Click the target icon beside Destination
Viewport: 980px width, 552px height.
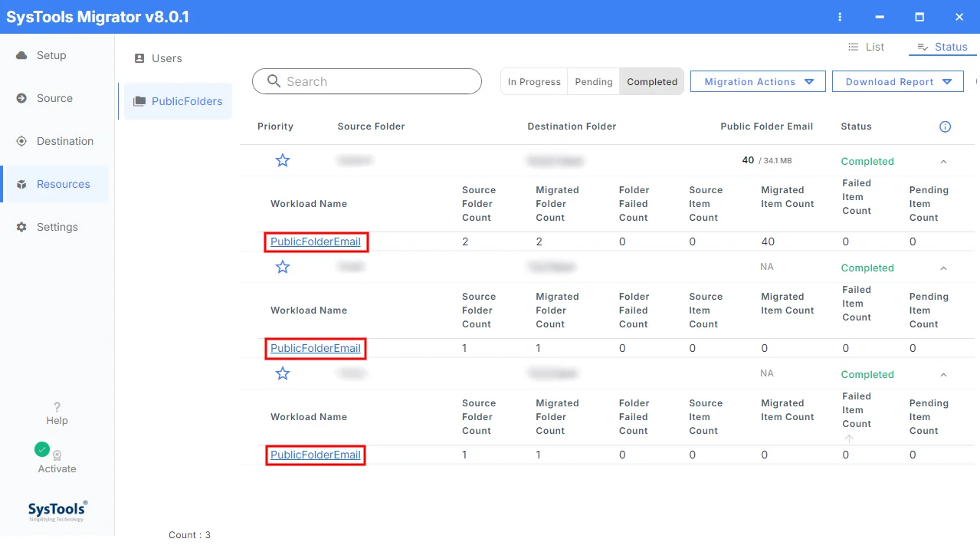(x=21, y=141)
